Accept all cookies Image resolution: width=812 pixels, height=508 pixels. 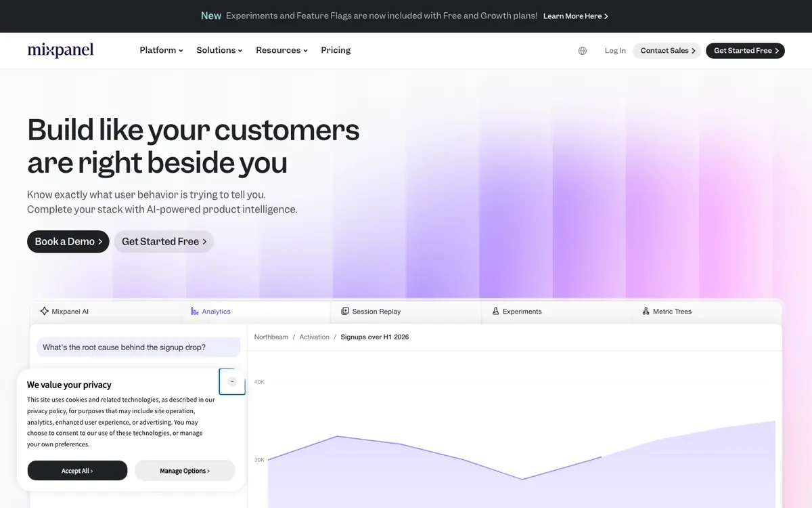click(77, 471)
